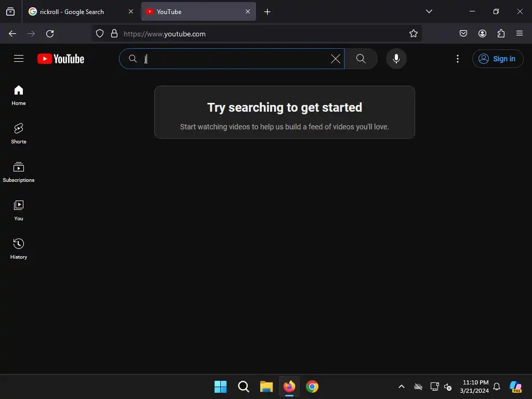532x399 pixels.
Task: Open Copilot preview in the taskbar
Action: point(516,387)
